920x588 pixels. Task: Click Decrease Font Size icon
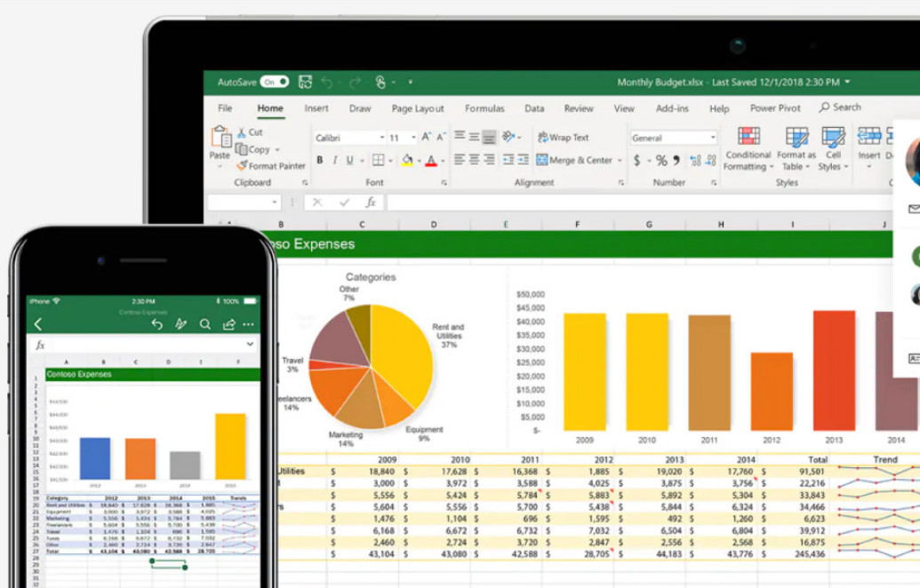tap(441, 137)
